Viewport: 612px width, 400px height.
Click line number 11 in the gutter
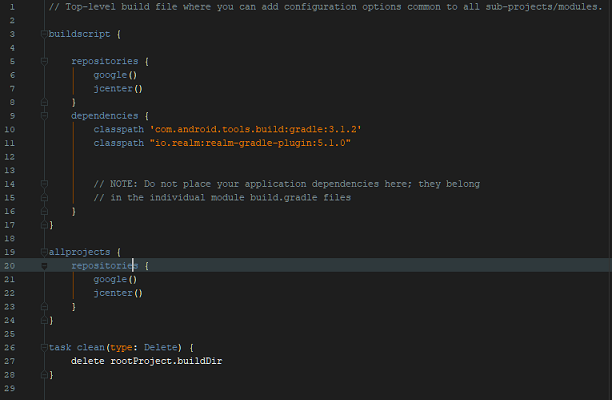point(9,143)
